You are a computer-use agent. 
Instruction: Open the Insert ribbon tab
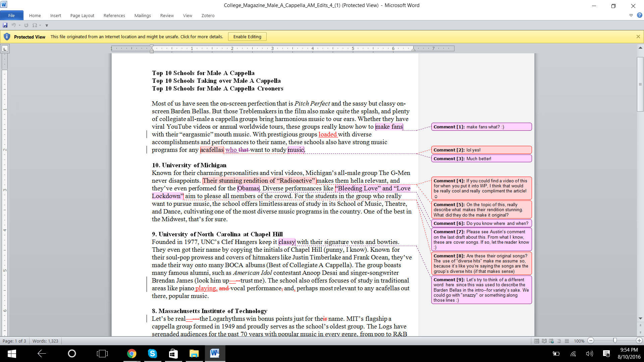pyautogui.click(x=56, y=15)
